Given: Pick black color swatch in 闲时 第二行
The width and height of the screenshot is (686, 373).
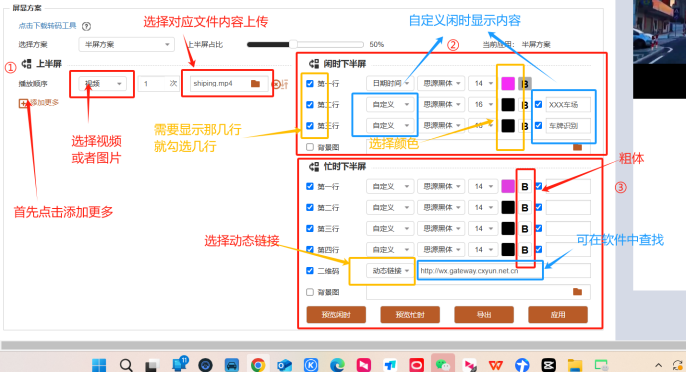Looking at the screenshot, I should [x=508, y=105].
